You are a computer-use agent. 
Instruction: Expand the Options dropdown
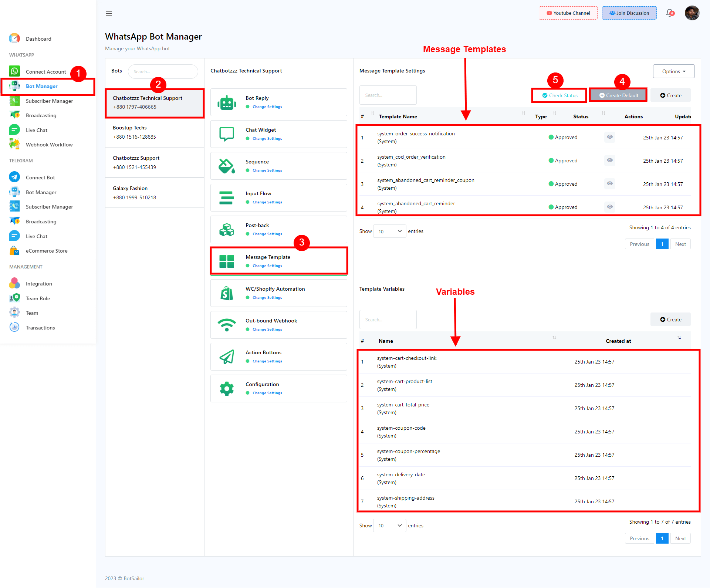(674, 71)
